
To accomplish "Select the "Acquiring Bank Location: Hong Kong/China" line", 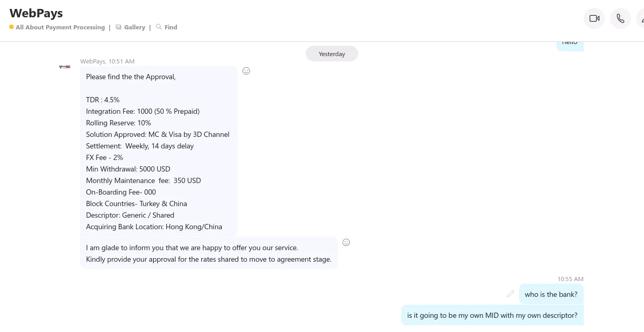I will [x=154, y=227].
